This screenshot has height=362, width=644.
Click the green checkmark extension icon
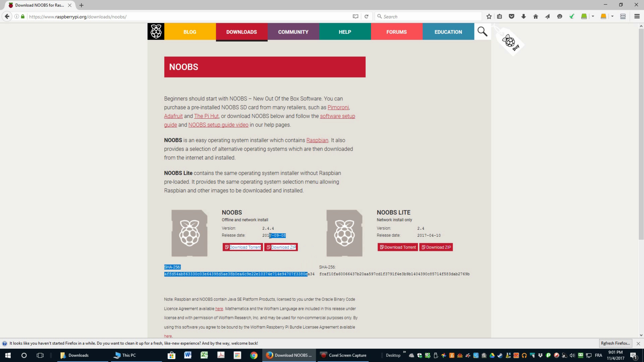click(x=572, y=16)
